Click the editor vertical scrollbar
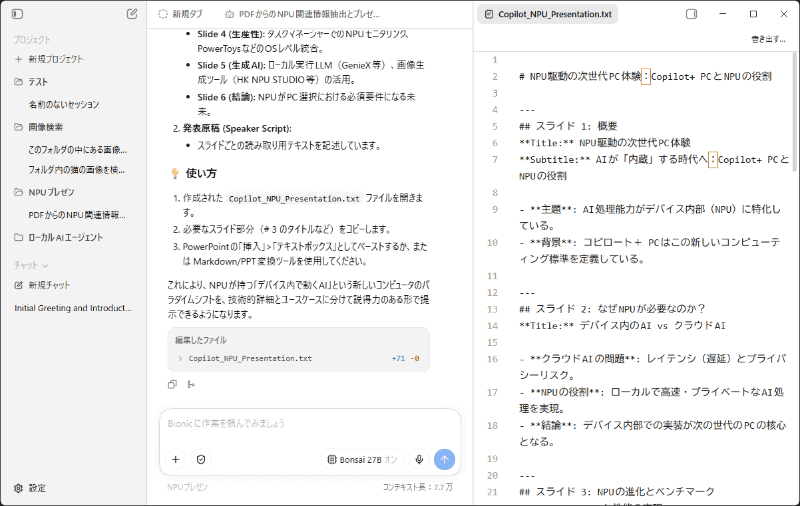 point(795,112)
